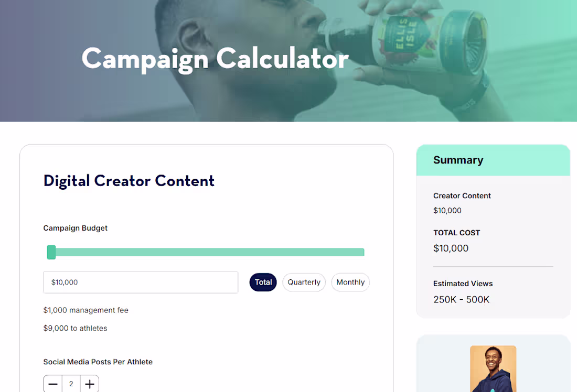This screenshot has height=392, width=577.
Task: Click the plus icon to add a post
Action: (89, 384)
